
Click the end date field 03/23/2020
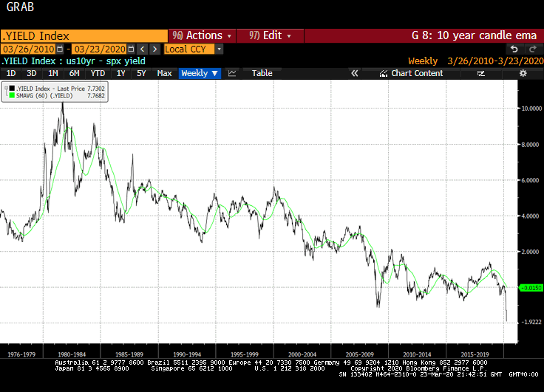(x=99, y=49)
